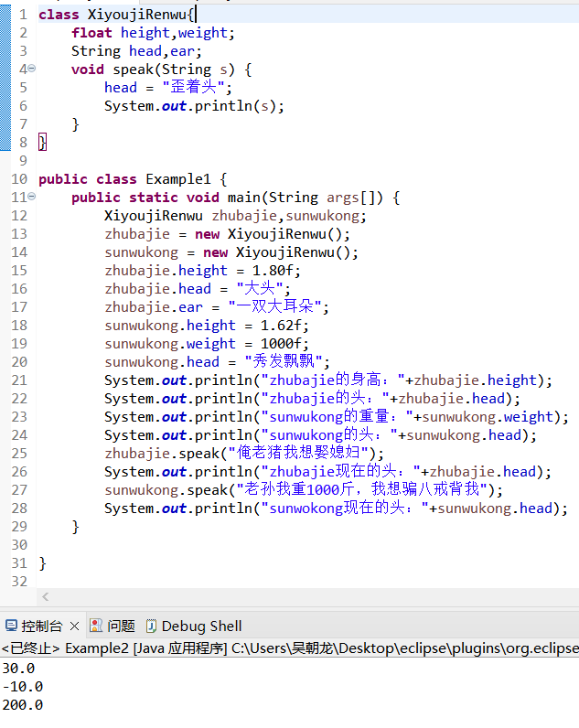Close the 控制台 console tab
This screenshot has width=579, height=728.
click(x=74, y=626)
